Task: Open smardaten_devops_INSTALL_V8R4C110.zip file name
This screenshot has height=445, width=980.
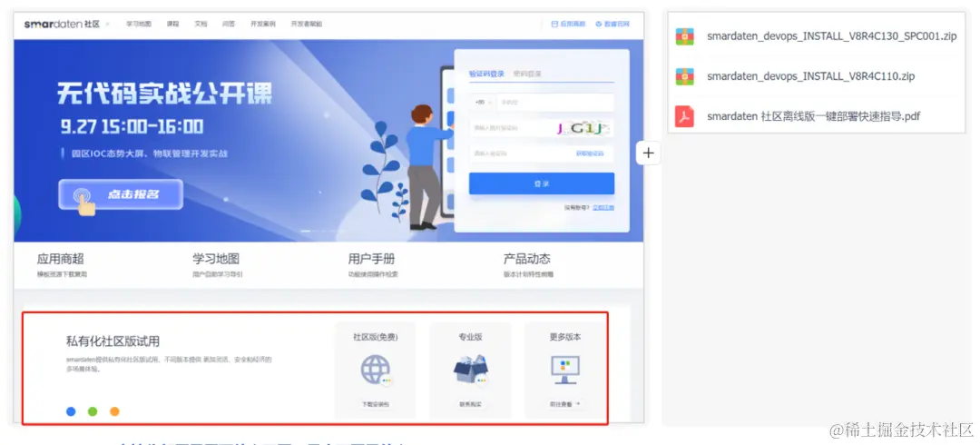Action: (810, 76)
